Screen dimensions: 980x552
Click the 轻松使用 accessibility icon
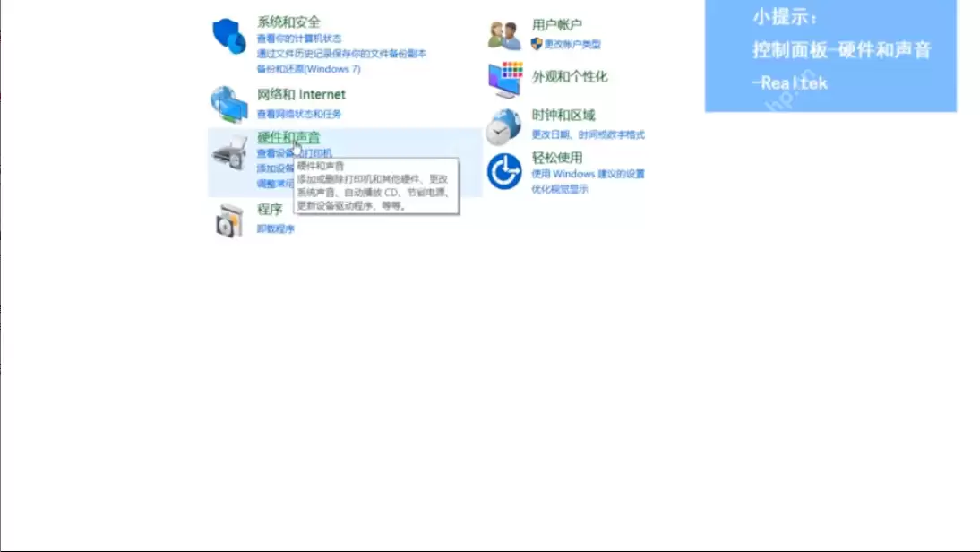(504, 170)
